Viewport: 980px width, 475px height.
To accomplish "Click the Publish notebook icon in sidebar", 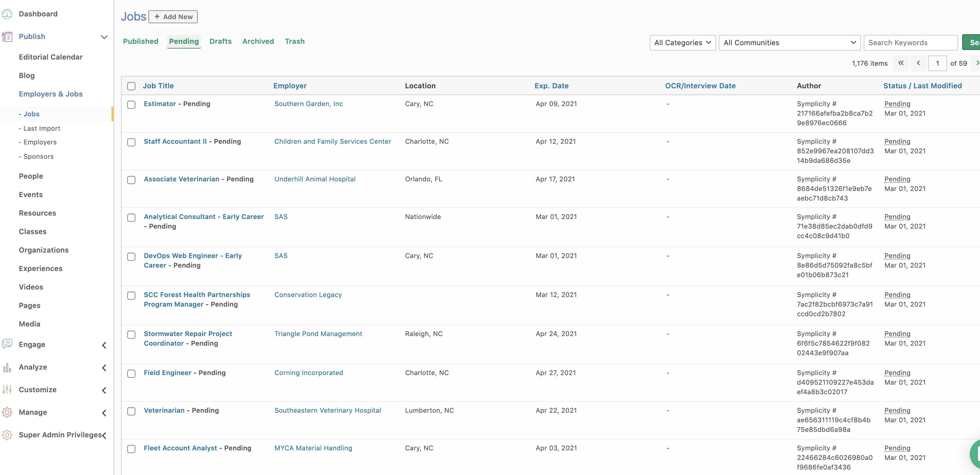I will [7, 37].
